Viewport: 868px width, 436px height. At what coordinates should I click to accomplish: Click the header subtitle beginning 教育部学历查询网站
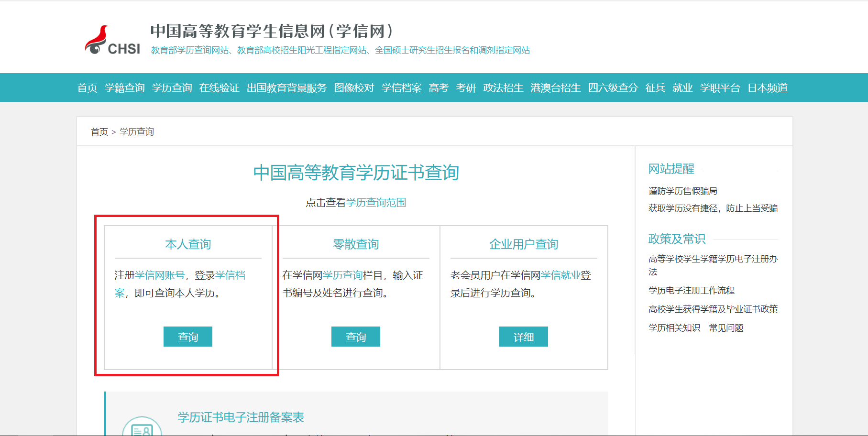341,50
